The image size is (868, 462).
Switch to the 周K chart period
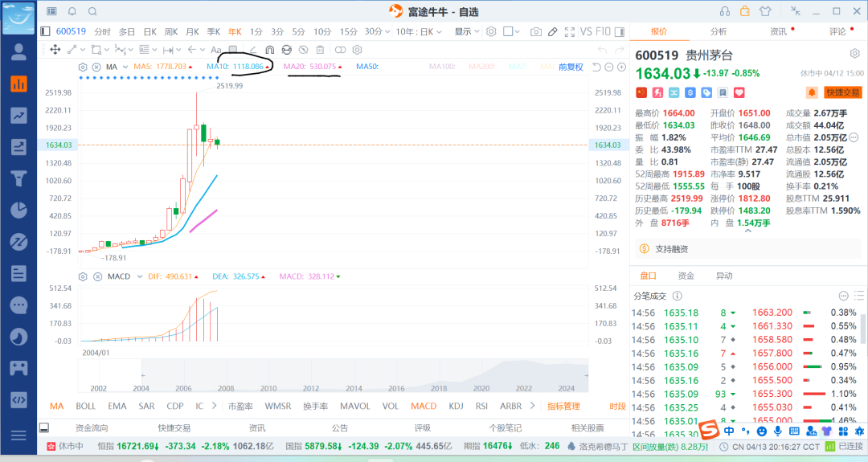171,32
